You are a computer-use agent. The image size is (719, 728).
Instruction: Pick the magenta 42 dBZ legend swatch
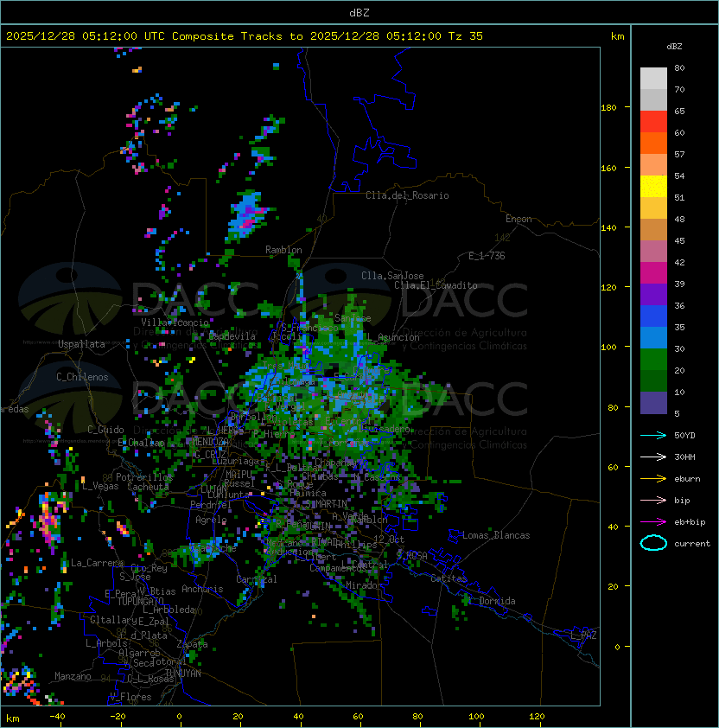pos(653,272)
